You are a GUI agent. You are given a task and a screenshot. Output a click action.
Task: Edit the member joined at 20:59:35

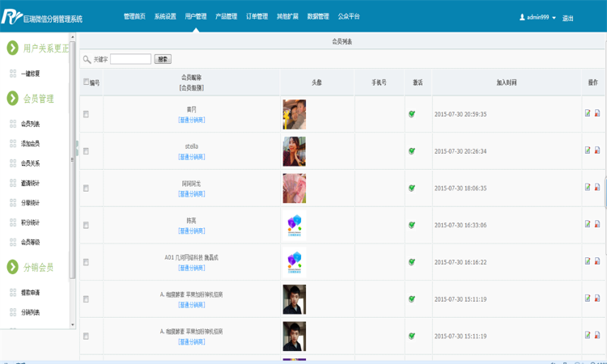[x=588, y=113]
